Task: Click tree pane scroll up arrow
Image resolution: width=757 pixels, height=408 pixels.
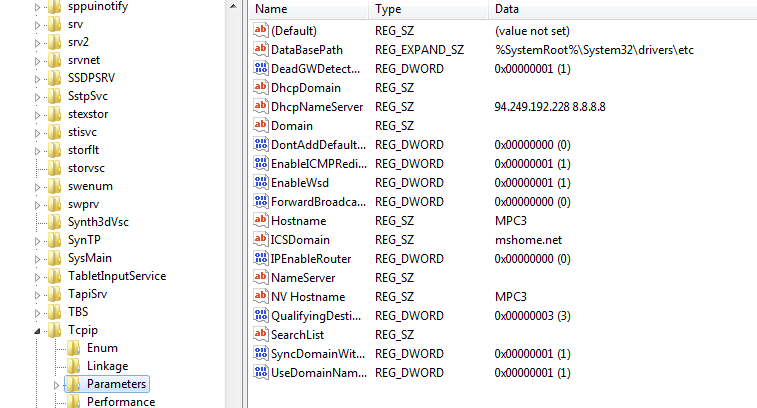Action: 233,7
